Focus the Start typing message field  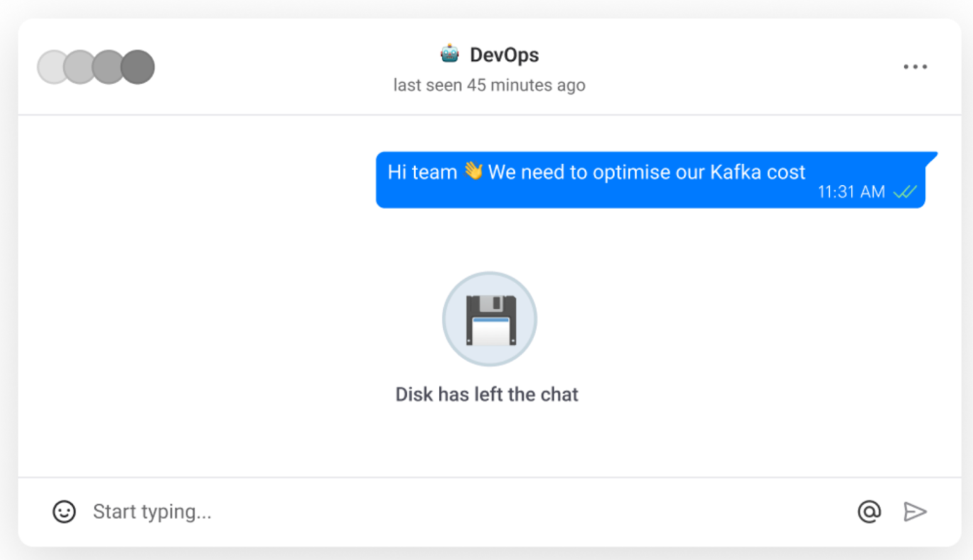(x=465, y=512)
